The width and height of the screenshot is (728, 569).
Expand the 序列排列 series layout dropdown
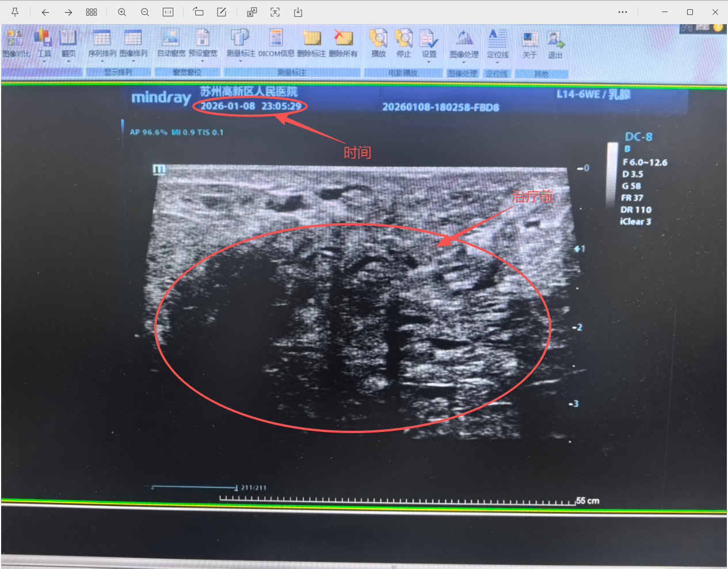coord(102,60)
